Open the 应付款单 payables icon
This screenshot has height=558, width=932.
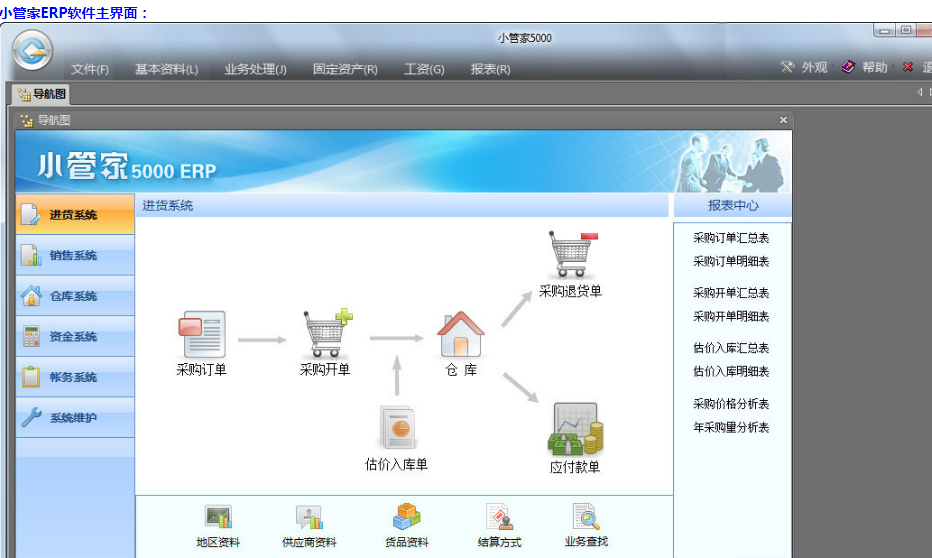[575, 430]
